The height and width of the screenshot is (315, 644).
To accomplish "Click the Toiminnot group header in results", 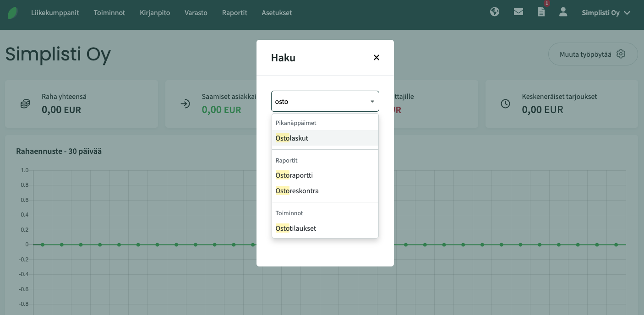I will point(289,213).
